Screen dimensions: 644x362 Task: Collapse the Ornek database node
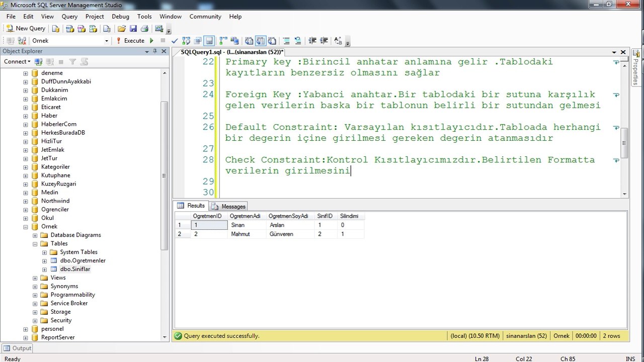click(26, 227)
